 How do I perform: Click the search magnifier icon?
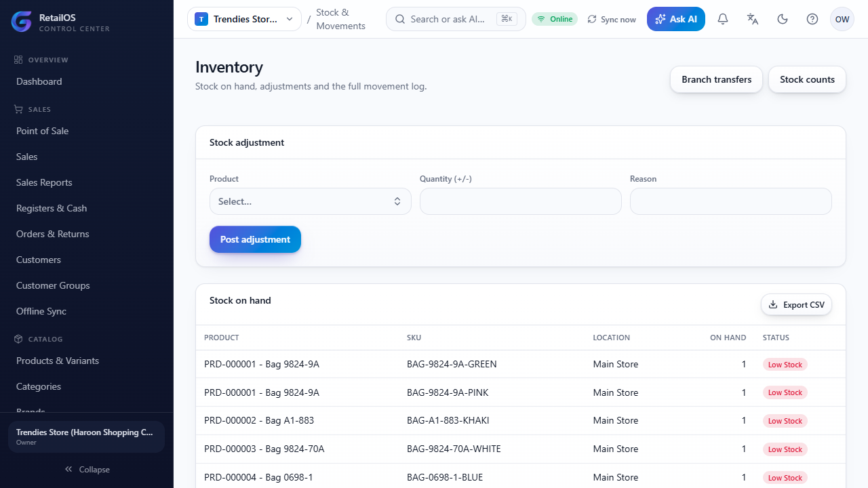[x=400, y=19]
